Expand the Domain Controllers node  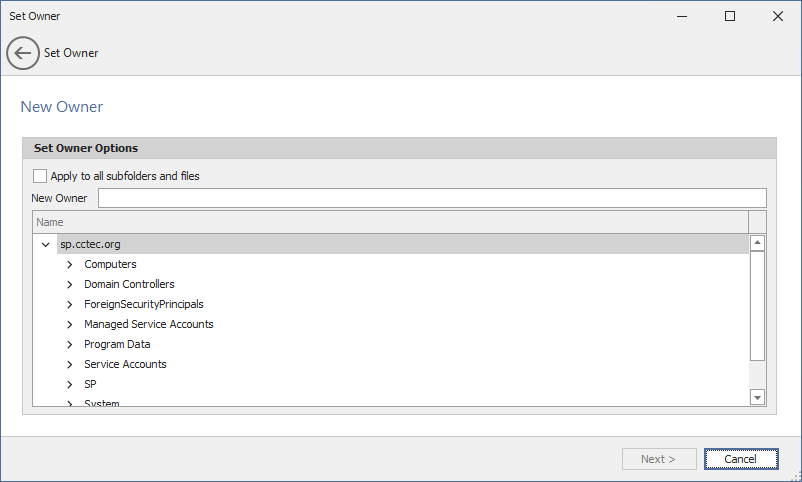click(70, 284)
